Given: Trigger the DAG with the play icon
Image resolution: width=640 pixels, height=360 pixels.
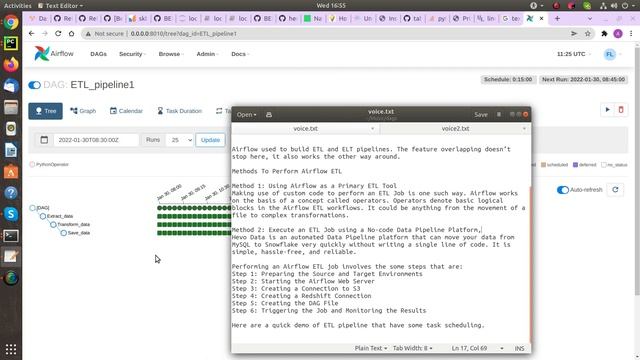Looking at the screenshot, I should pos(607,110).
